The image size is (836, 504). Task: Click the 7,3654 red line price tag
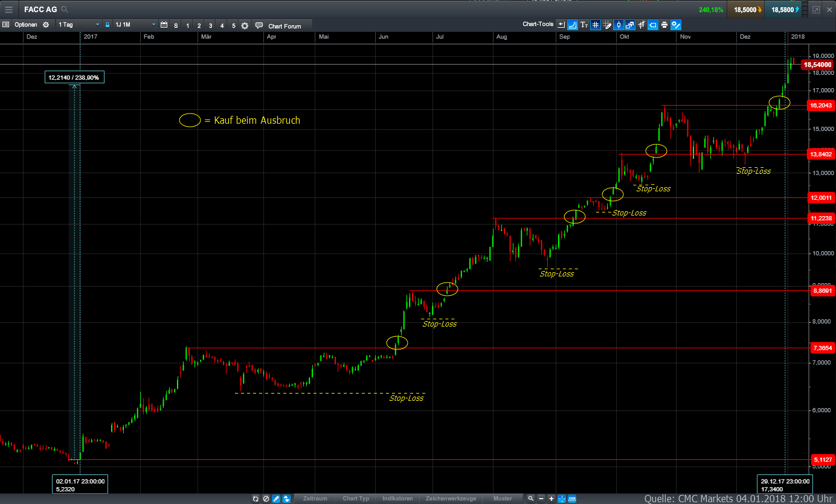coord(821,348)
